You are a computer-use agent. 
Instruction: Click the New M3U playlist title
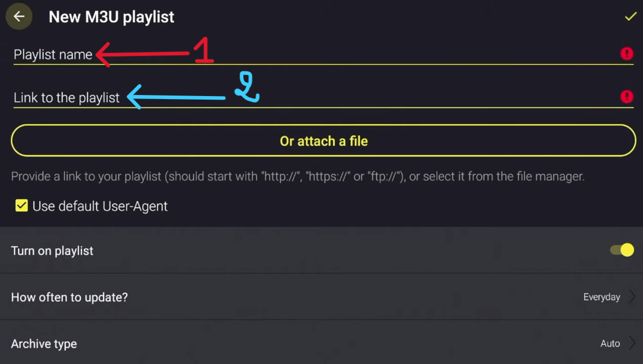111,17
